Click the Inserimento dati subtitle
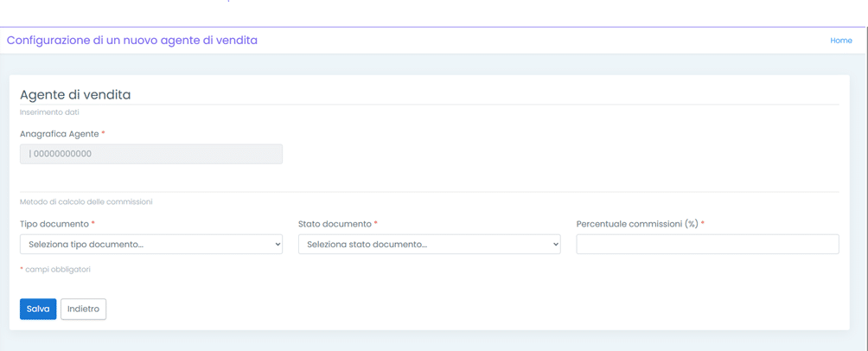The image size is (868, 351). (x=49, y=112)
